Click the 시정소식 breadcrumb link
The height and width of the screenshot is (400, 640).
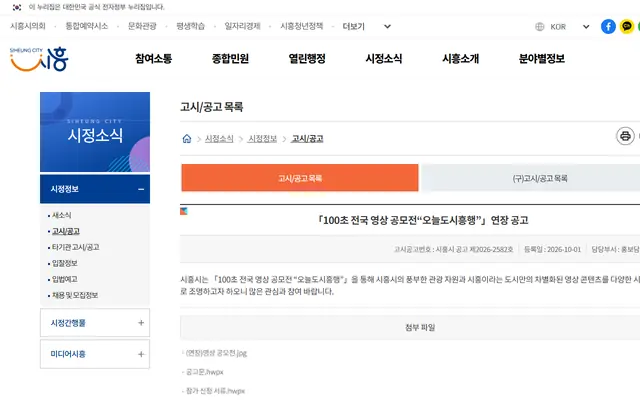pyautogui.click(x=219, y=139)
